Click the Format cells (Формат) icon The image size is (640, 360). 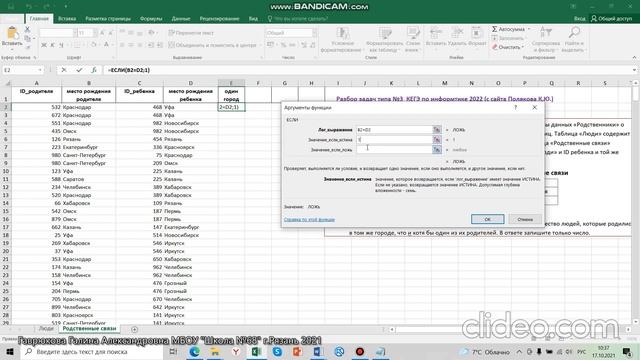pyautogui.click(x=476, y=33)
